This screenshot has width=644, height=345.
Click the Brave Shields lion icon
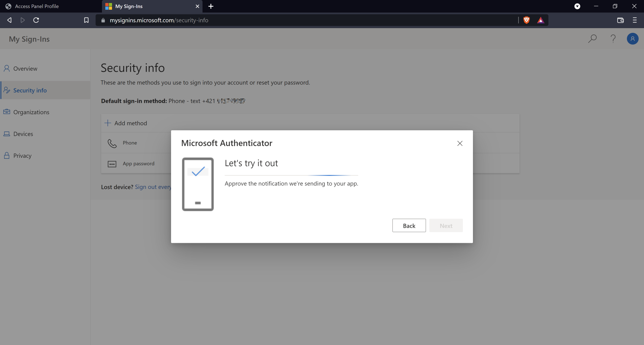click(526, 20)
